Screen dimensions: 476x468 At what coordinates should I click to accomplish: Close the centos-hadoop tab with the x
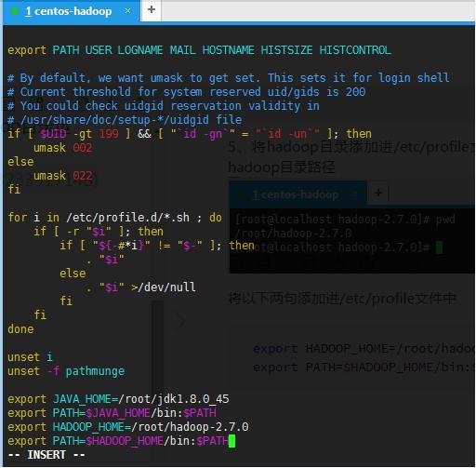(127, 11)
